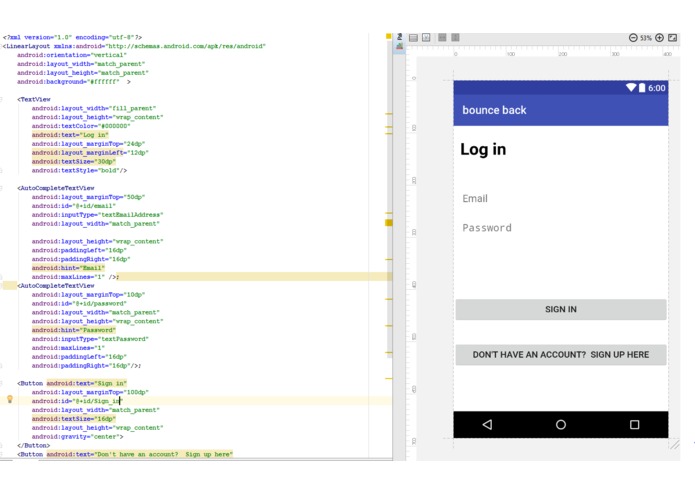Click android:textColor="#000000" line
The image size is (695, 494).
pos(81,126)
